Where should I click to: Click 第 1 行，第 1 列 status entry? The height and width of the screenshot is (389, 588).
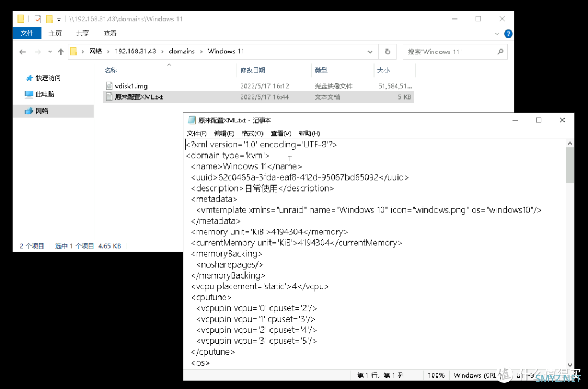[x=380, y=375]
